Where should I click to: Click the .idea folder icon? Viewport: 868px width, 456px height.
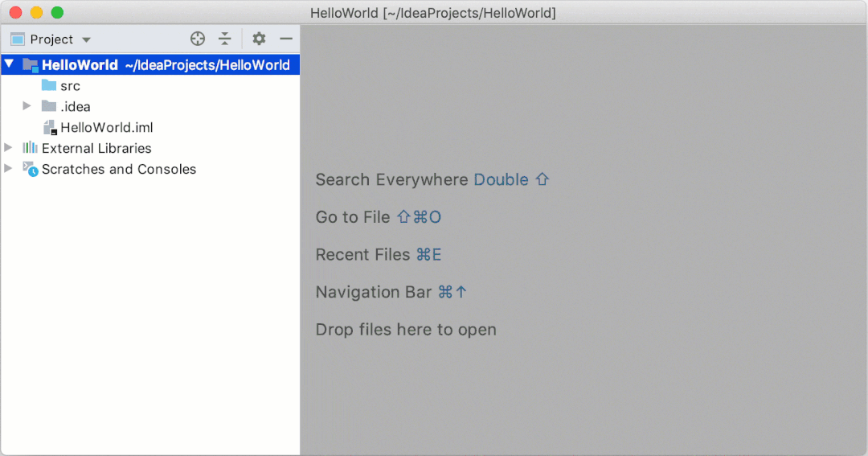(49, 106)
